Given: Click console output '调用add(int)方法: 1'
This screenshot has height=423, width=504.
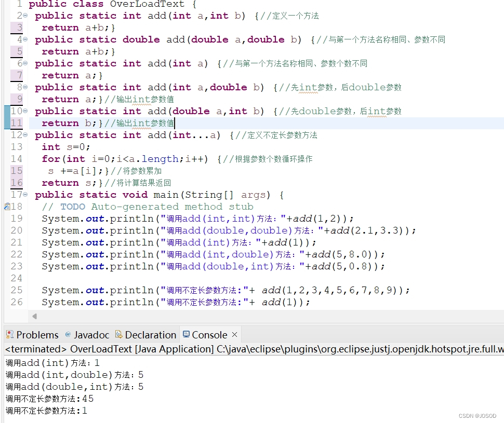Looking at the screenshot, I should click(x=52, y=363).
